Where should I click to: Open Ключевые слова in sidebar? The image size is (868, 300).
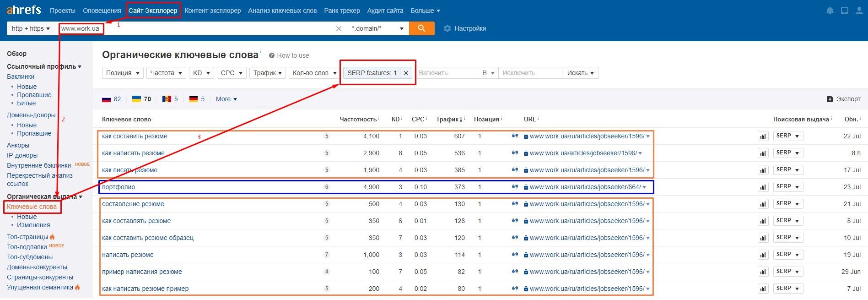(32, 207)
